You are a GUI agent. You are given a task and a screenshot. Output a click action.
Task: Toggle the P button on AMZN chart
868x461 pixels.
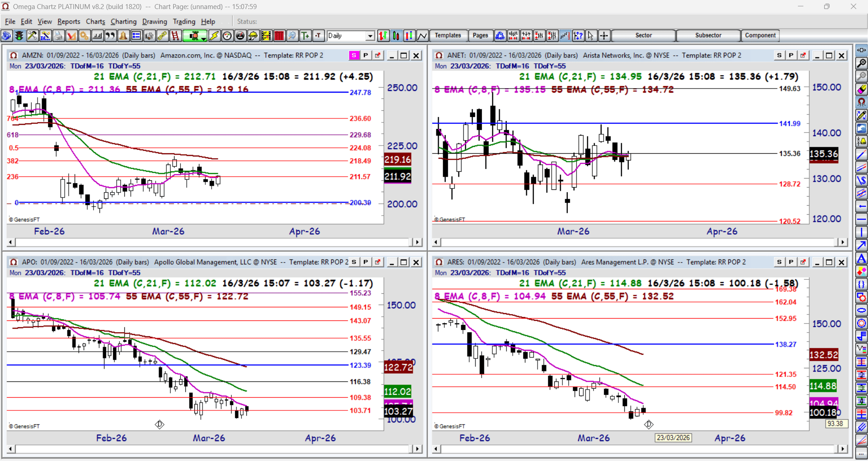coord(366,55)
